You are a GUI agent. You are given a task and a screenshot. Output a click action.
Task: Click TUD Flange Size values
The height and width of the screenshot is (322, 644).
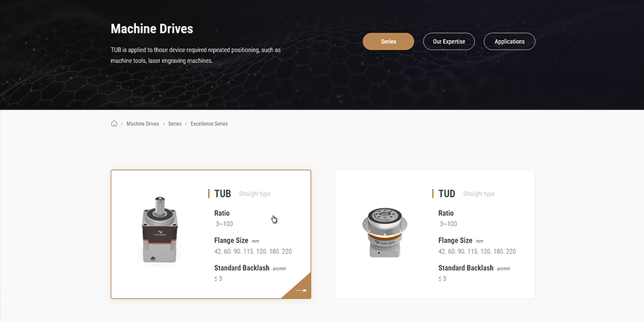coord(477,251)
